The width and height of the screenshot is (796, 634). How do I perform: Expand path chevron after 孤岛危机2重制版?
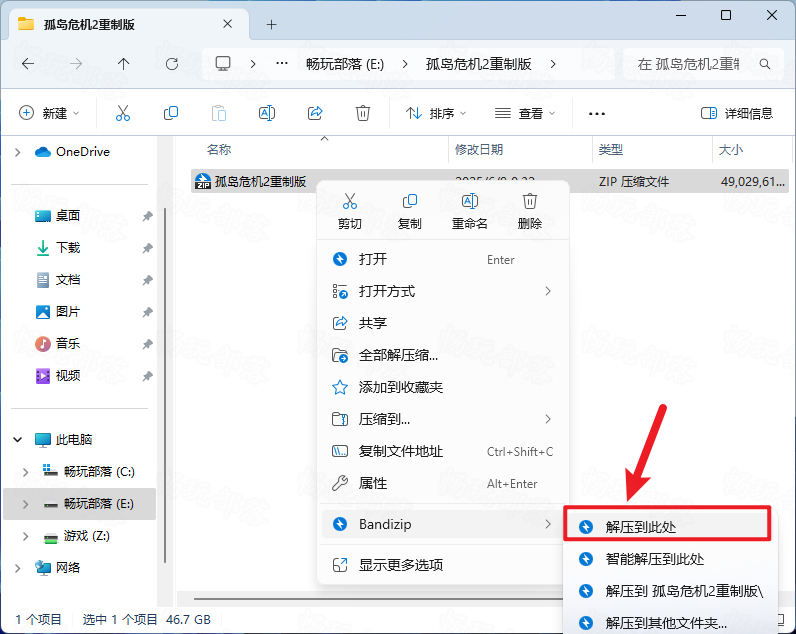point(553,64)
